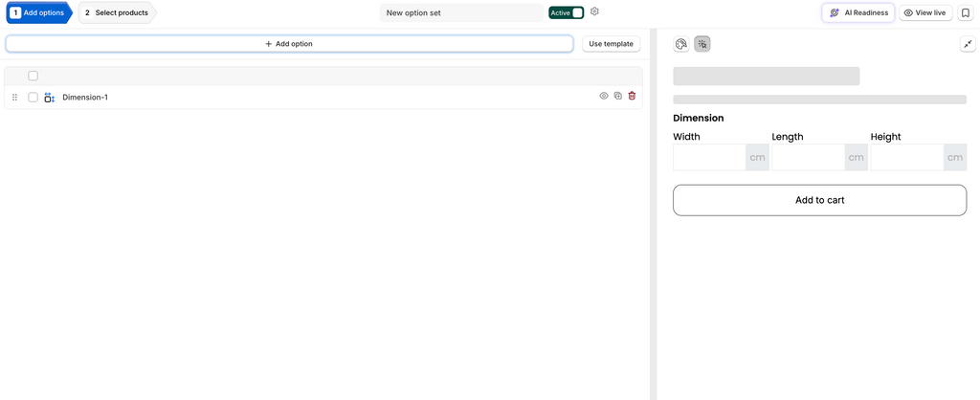Collapse the preview panel arrows icon
This screenshot has width=980, height=400.
[968, 44]
